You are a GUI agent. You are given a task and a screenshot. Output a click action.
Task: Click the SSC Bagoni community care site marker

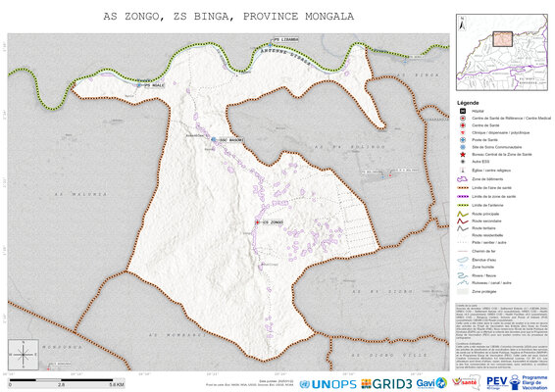click(x=214, y=140)
